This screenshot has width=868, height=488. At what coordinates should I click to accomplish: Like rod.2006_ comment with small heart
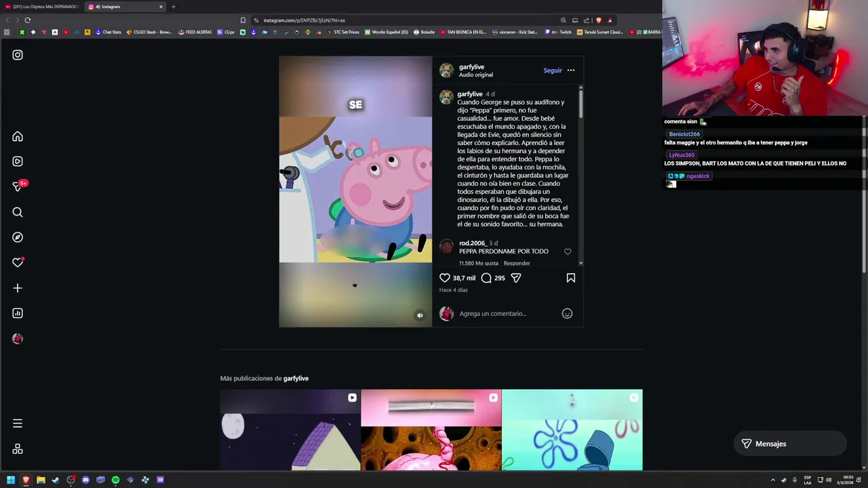click(568, 251)
